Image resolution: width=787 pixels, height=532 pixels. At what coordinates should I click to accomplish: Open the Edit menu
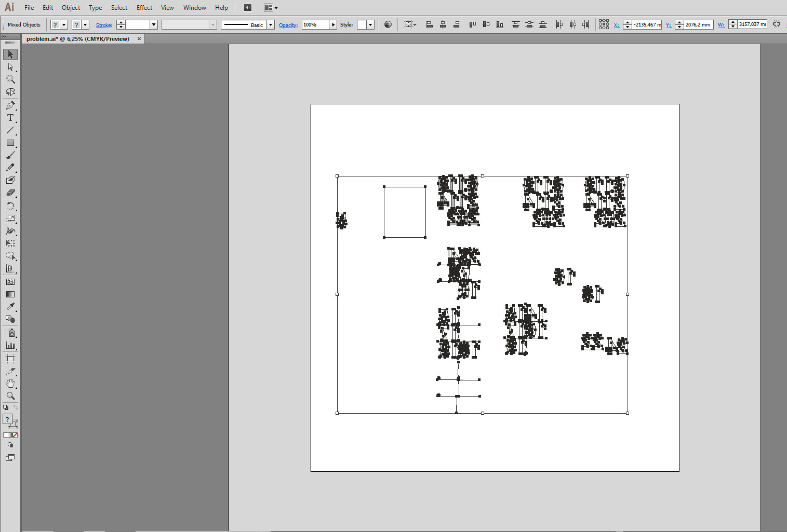tap(48, 8)
